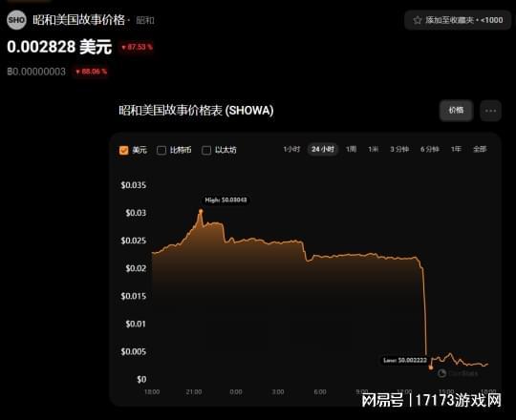This screenshot has height=420, width=516.
Task: Click the 昭和美国故事价格表 (SHOWA) heading
Action: 196,111
